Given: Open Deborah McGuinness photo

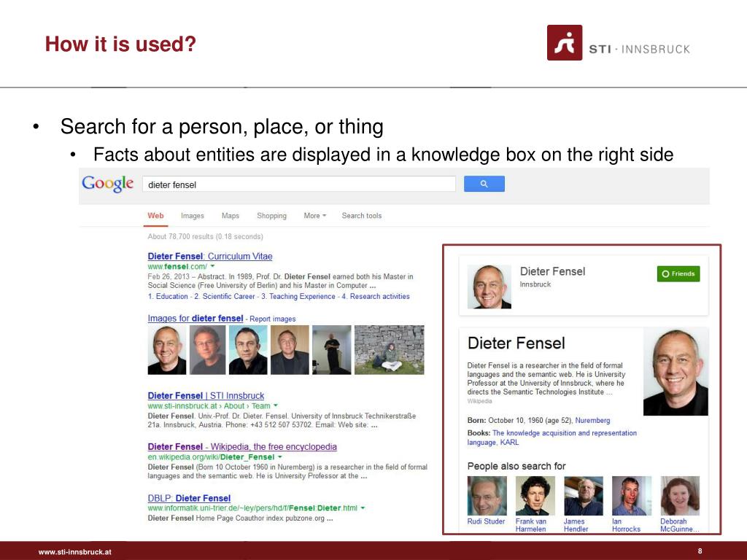Looking at the screenshot, I should pyautogui.click(x=681, y=496).
